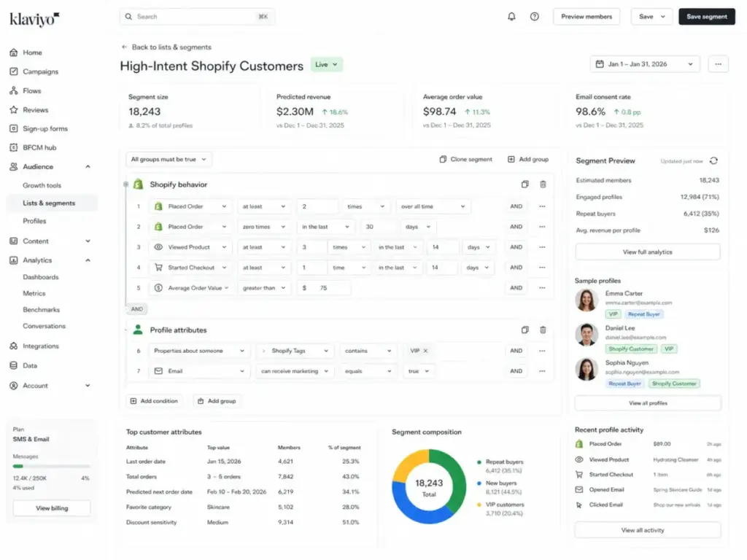Collapse the Audience sidebar section
This screenshot has width=747, height=560.
88,167
